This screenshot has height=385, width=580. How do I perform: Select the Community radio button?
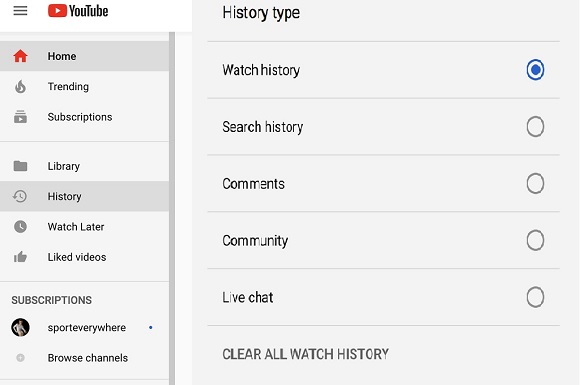[535, 240]
